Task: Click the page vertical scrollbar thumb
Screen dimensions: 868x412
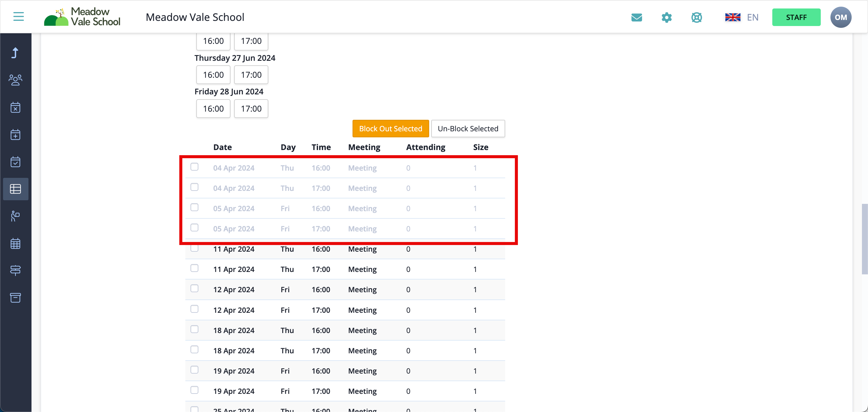Action: (864, 239)
